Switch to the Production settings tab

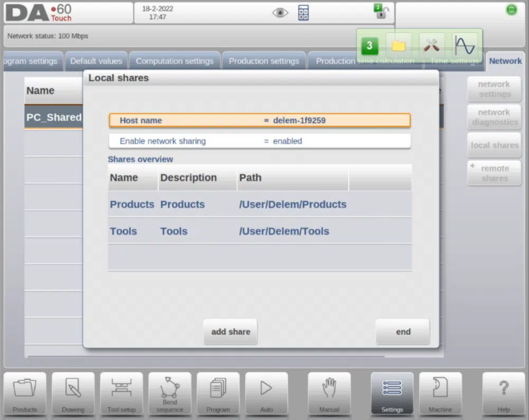pyautogui.click(x=264, y=61)
